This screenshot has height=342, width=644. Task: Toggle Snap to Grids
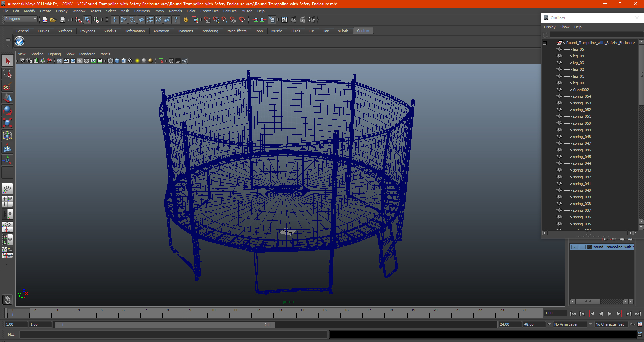[x=207, y=20]
